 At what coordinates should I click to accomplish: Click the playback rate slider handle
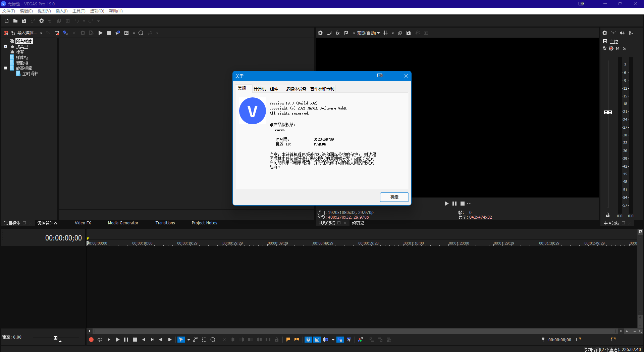coord(55,338)
